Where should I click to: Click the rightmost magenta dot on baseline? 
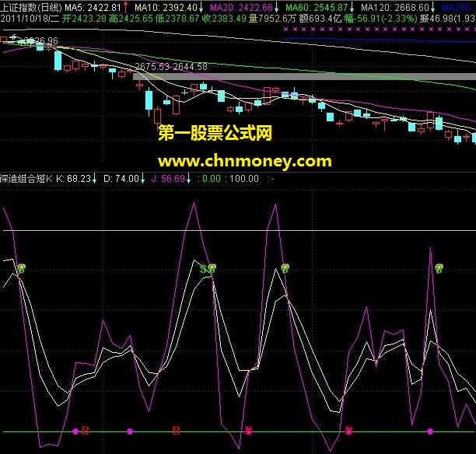[430, 431]
